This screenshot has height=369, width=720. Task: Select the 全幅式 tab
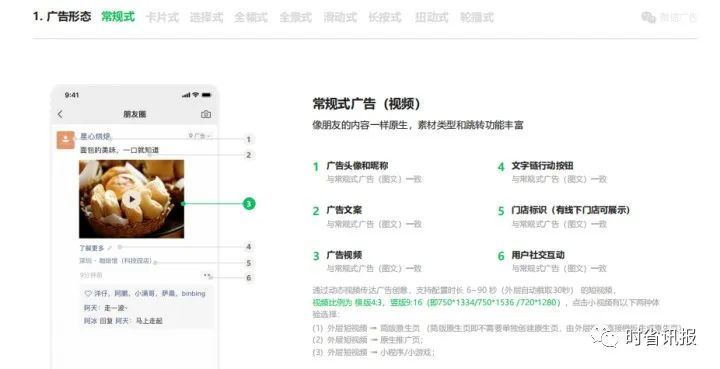(251, 17)
